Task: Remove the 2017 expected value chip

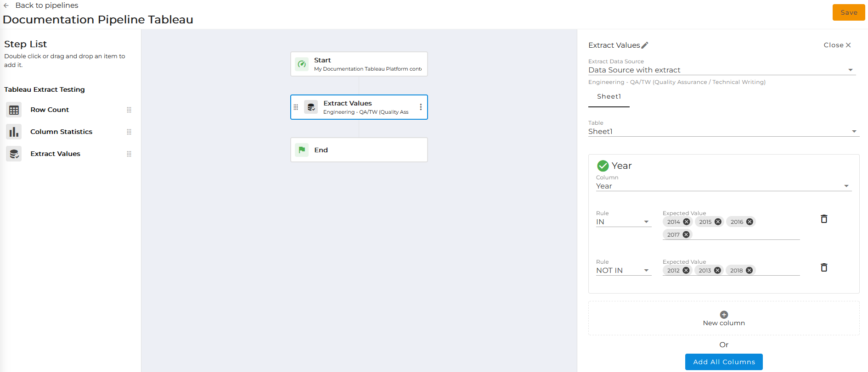Action: 686,235
